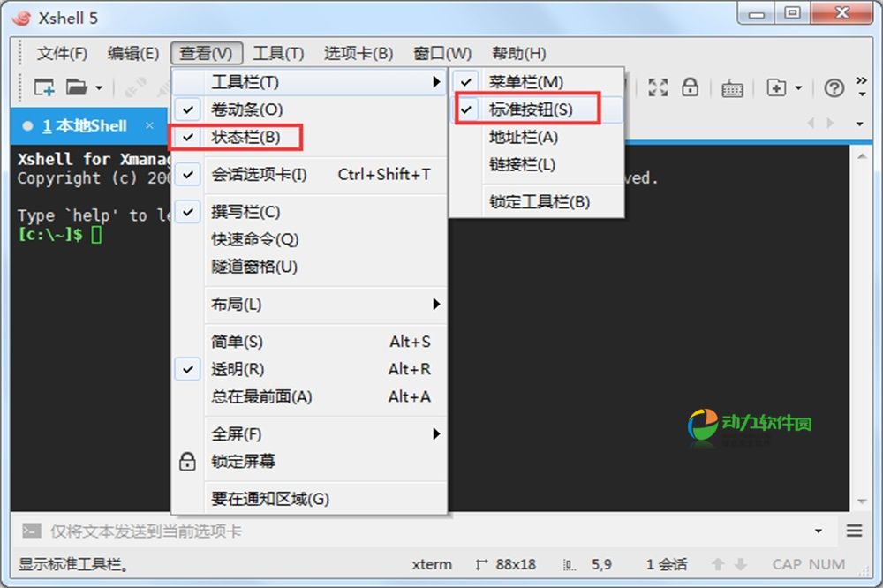
Task: Toggle the 会话选项卡(I) option
Action: (309, 175)
